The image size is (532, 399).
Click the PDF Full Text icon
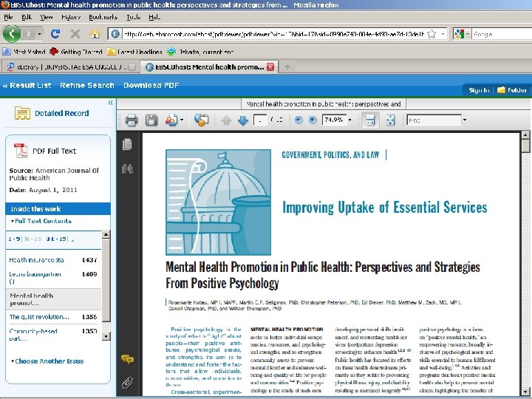tap(21, 151)
